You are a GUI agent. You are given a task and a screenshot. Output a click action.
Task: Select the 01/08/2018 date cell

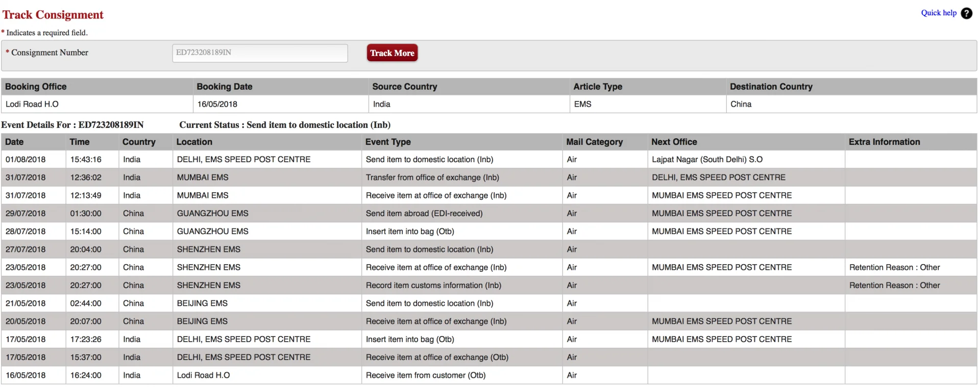[x=26, y=160]
